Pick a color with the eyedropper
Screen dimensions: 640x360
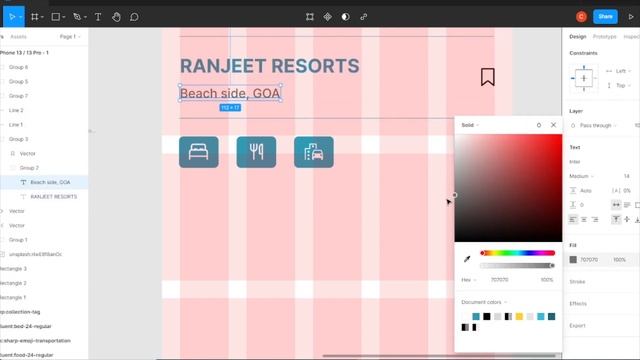click(467, 259)
